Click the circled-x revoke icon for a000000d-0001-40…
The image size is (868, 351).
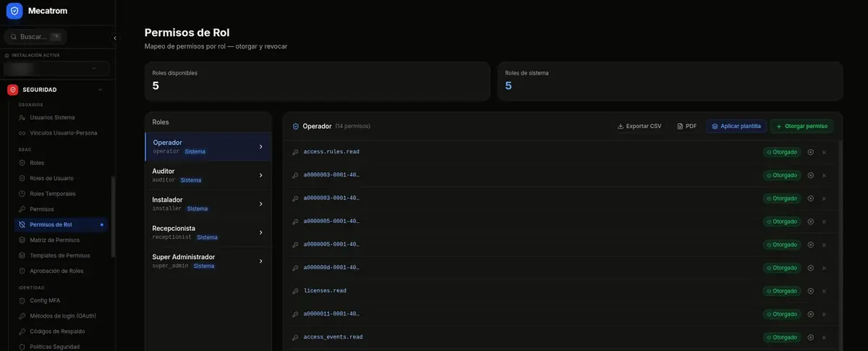(x=811, y=268)
